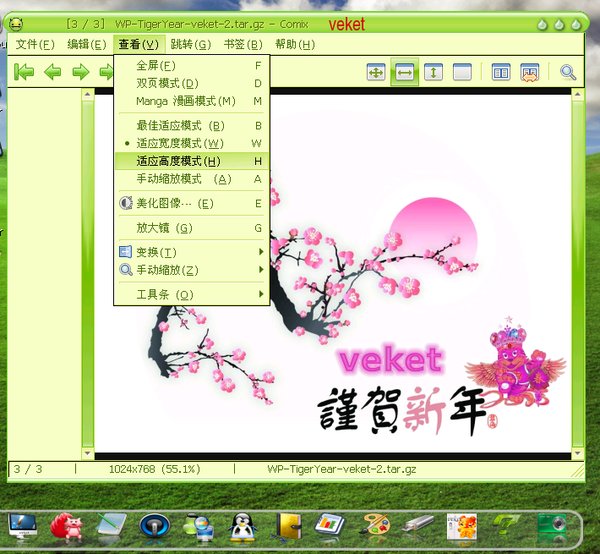
Task: Expand the 工具条(O) submenu
Action: [192, 295]
